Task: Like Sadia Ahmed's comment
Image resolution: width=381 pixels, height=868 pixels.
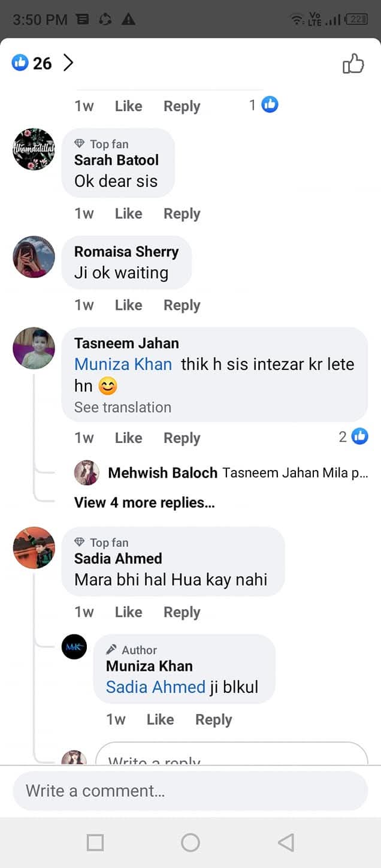Action: (128, 613)
